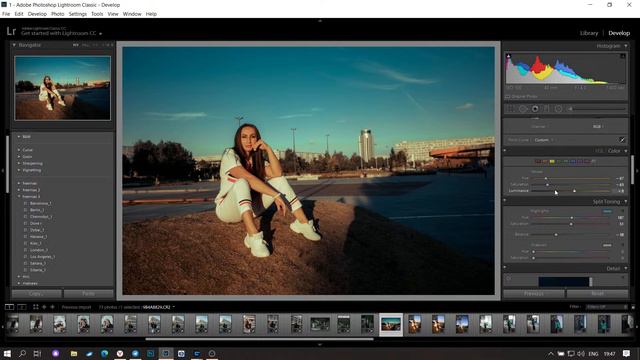This screenshot has width=640, height=360.
Task: Expand the Sharpening presets group
Action: coord(19,163)
